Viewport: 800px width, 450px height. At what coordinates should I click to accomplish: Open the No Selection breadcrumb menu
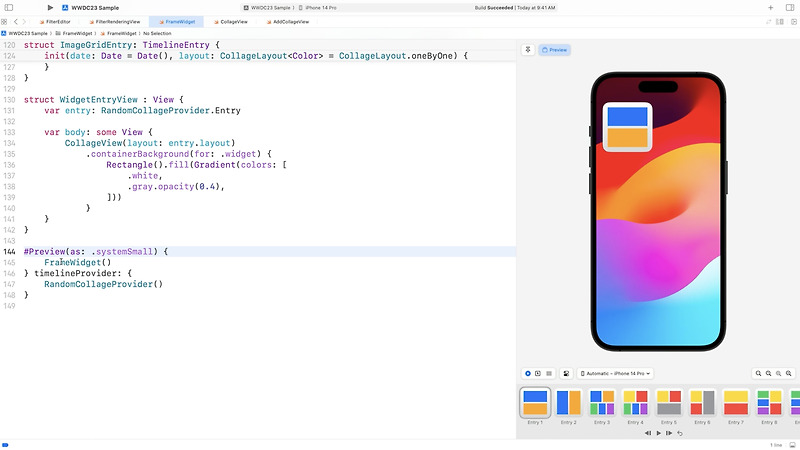157,33
